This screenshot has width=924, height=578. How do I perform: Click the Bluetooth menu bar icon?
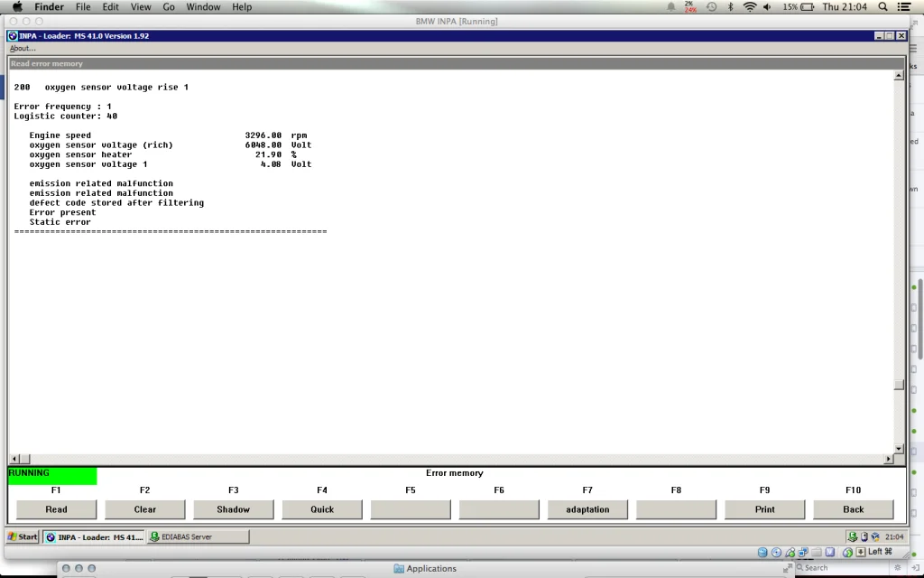pyautogui.click(x=730, y=7)
